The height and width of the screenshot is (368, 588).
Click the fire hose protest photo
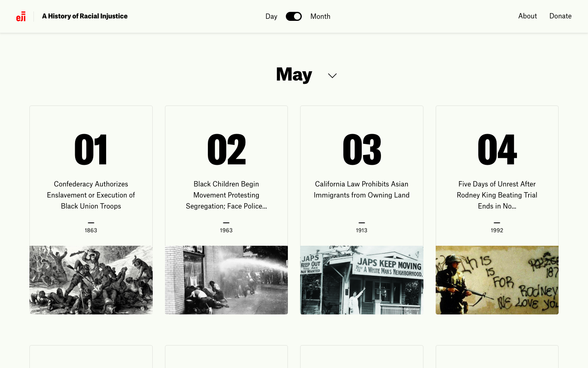point(226,280)
